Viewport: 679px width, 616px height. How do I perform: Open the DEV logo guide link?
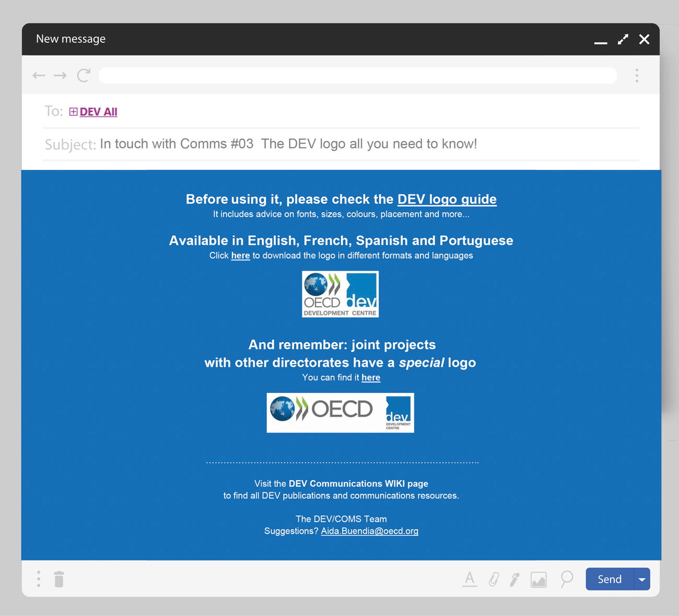tap(447, 199)
